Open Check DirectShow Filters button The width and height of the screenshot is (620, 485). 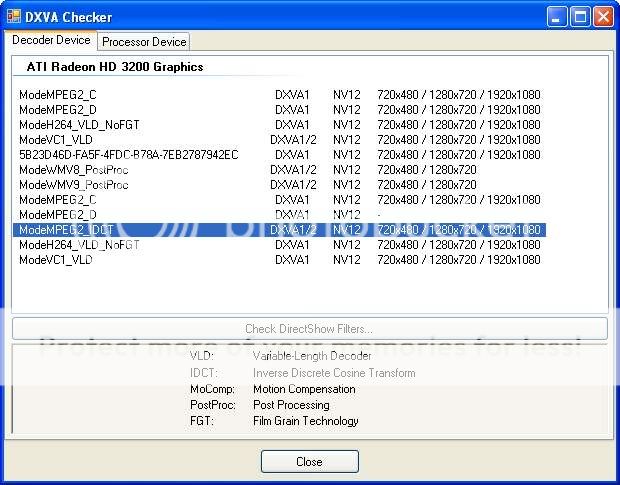tap(310, 328)
